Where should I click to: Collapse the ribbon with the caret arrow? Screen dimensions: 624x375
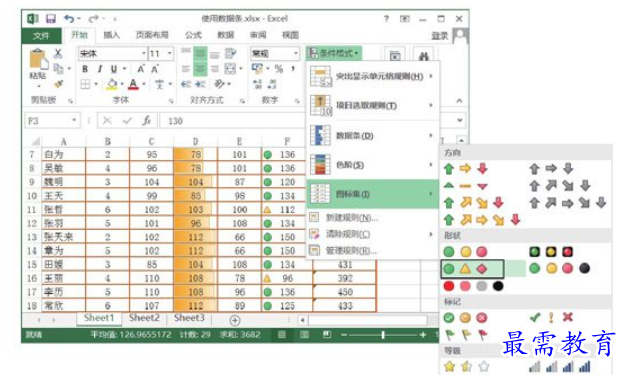pyautogui.click(x=459, y=101)
